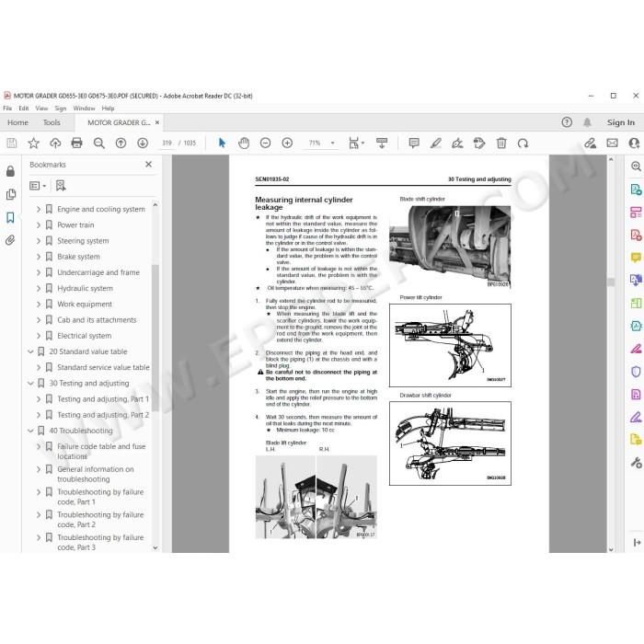Click the Save file icon
Screen dimensions: 644x644
(12, 143)
